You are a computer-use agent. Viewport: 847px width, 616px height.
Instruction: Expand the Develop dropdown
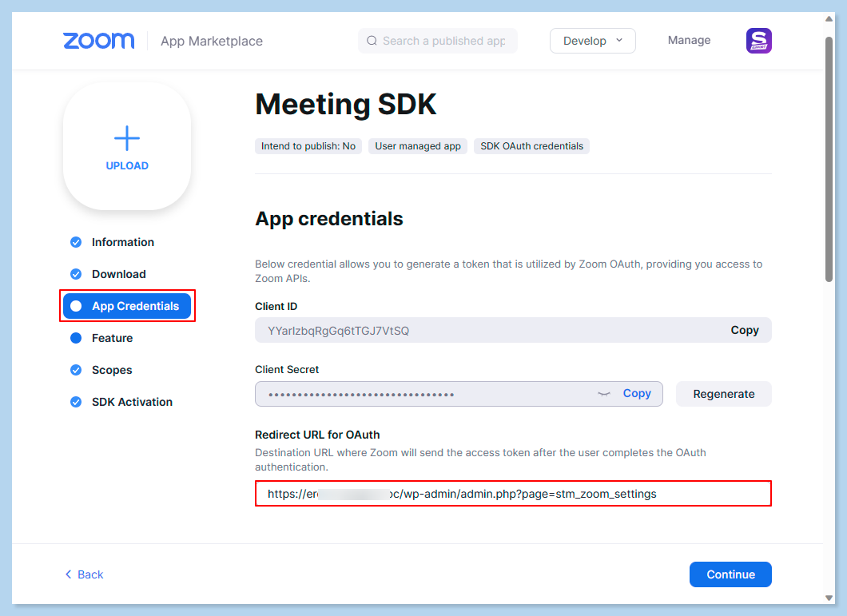(592, 41)
